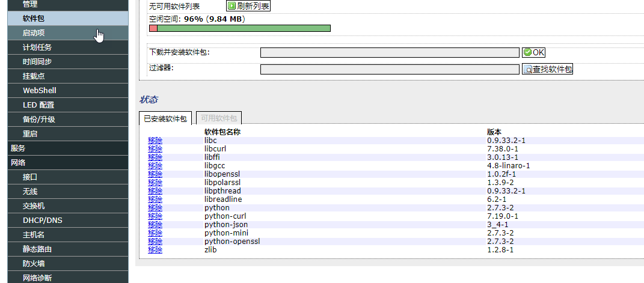Remove the libopenssl package

155,174
